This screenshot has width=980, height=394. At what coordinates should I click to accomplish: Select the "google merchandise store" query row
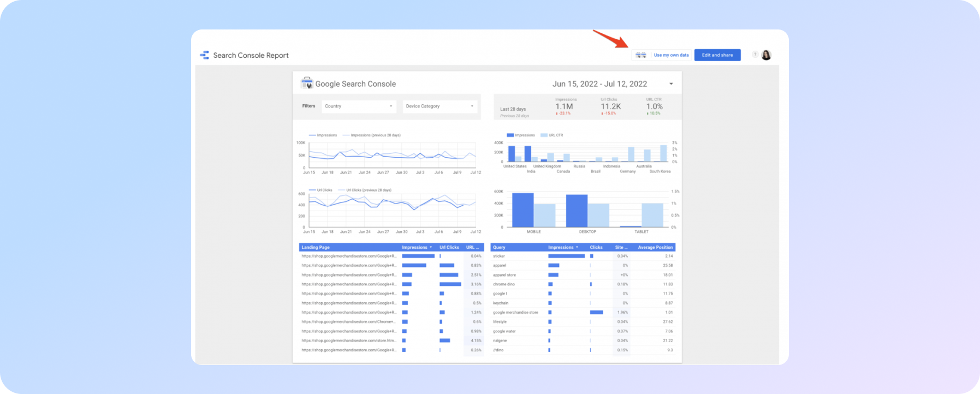[515, 313]
